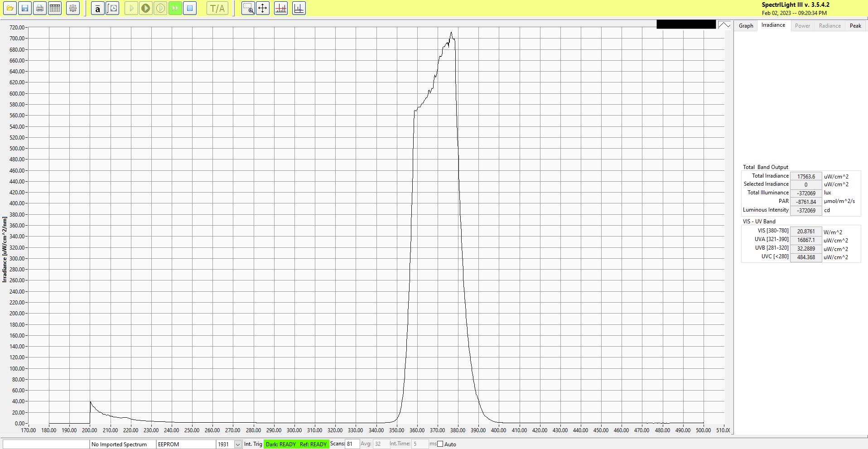Click the UVB [281-320] value 32.2889
868x449 pixels.
806,249
